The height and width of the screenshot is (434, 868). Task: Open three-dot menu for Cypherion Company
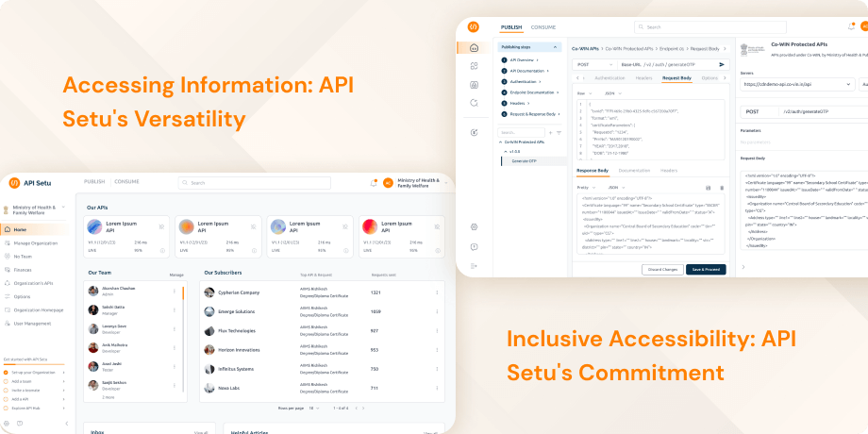click(437, 292)
